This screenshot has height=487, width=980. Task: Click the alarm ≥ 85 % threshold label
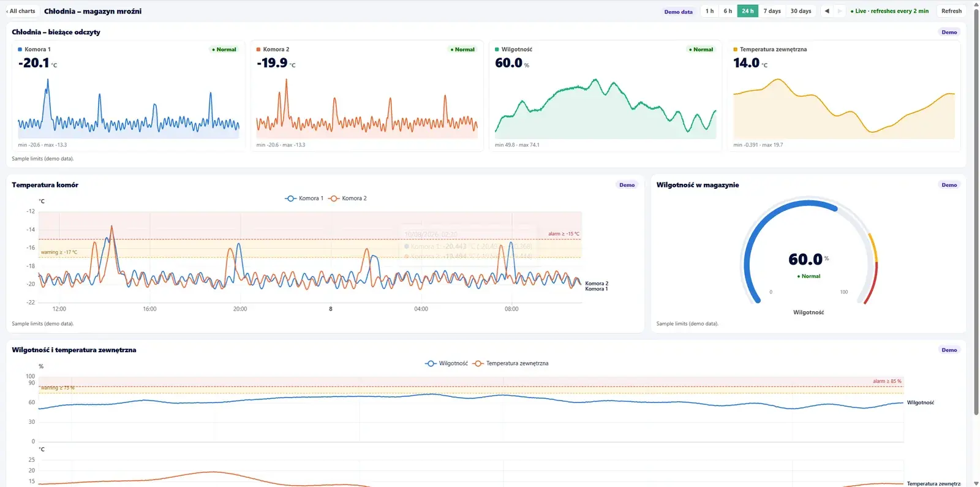tap(887, 381)
